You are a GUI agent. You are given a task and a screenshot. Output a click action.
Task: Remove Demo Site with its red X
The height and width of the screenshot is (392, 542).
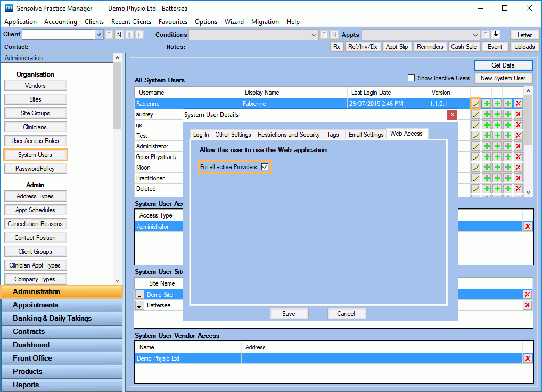pos(527,295)
